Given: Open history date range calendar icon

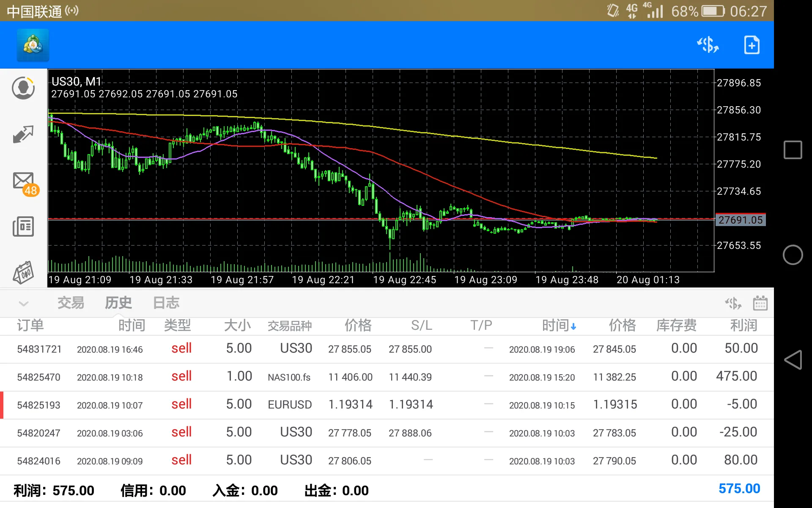Looking at the screenshot, I should [x=760, y=303].
